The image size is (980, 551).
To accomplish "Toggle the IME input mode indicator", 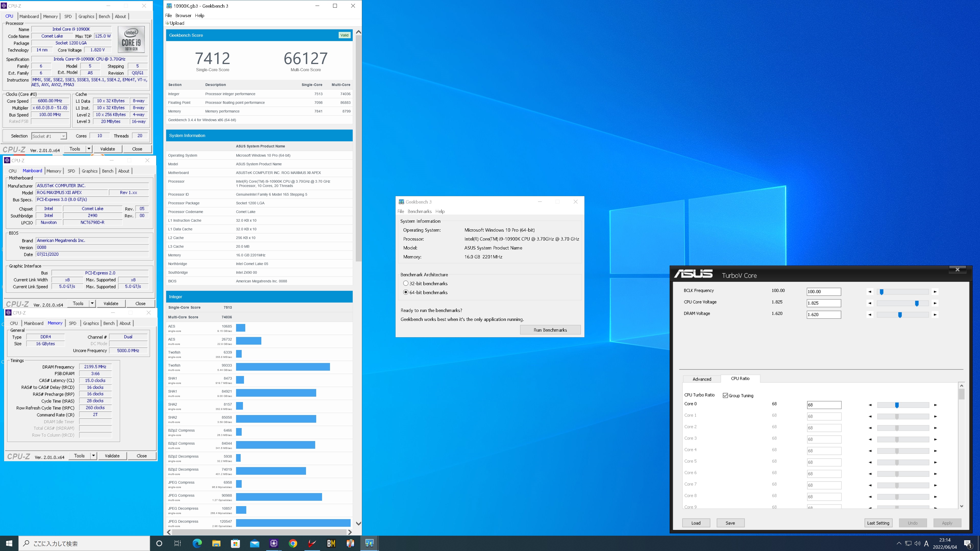I will 926,543.
